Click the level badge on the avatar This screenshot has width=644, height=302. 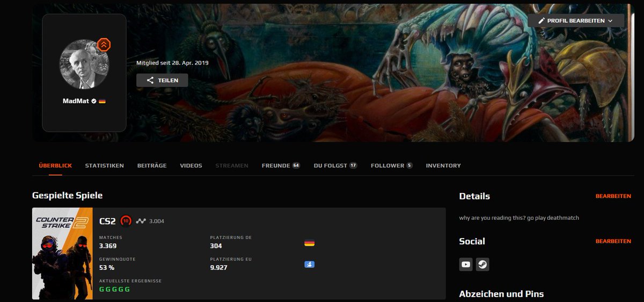[x=104, y=45]
